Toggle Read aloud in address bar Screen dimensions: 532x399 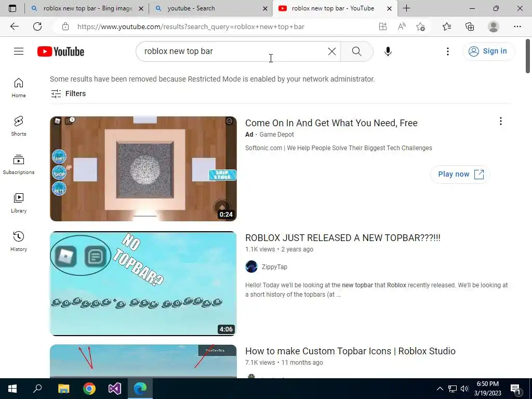[402, 26]
